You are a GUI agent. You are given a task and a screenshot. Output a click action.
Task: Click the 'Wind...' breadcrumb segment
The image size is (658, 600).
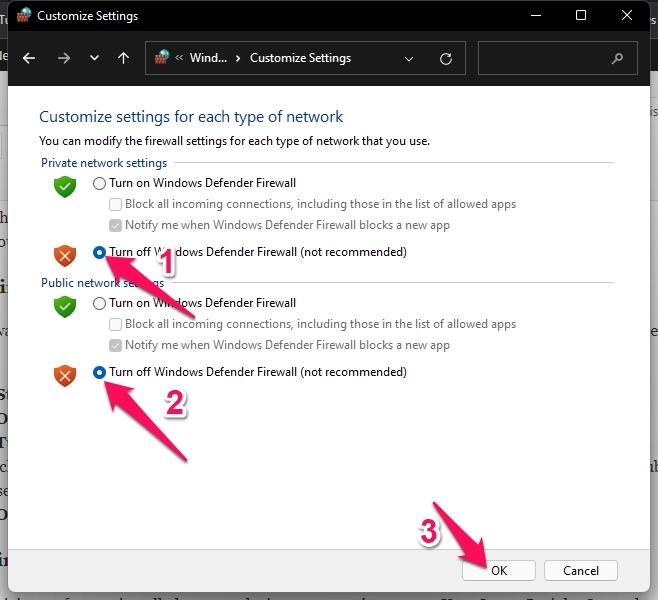(208, 57)
